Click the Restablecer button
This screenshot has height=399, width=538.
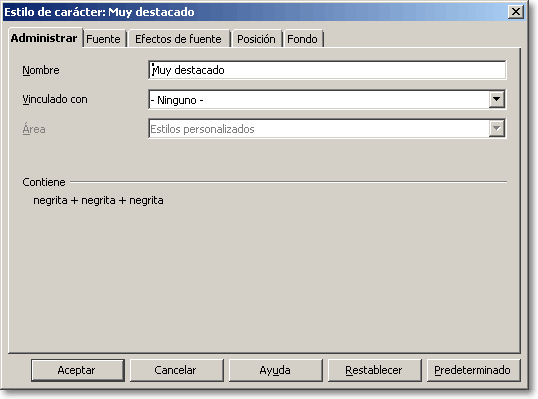tap(374, 370)
